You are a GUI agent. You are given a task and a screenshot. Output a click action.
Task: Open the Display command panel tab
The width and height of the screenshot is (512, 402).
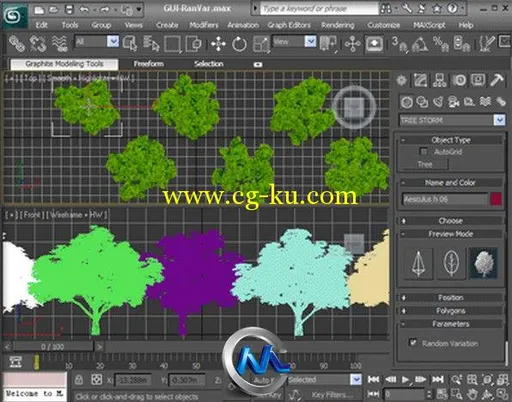(478, 80)
